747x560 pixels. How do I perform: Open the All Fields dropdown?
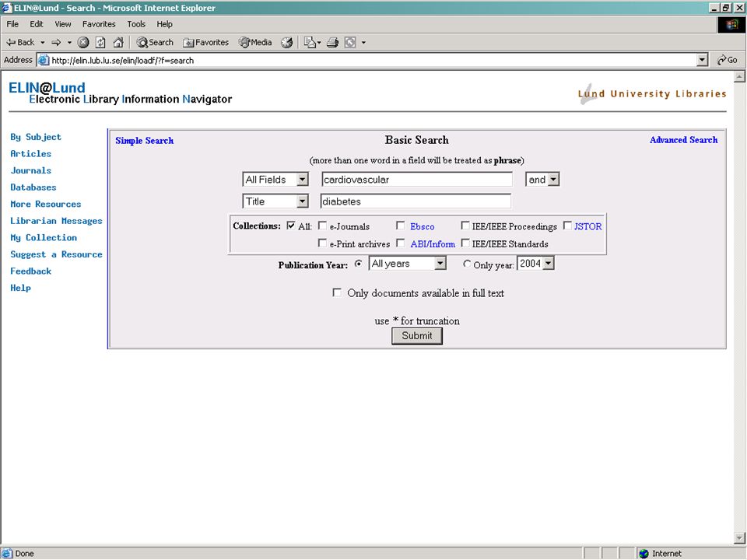click(275, 180)
